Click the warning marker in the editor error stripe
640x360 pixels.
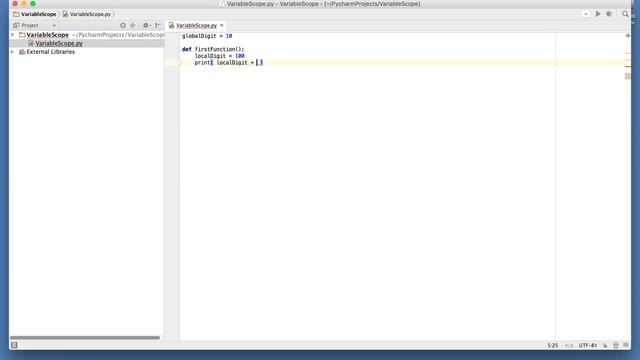pos(628,76)
